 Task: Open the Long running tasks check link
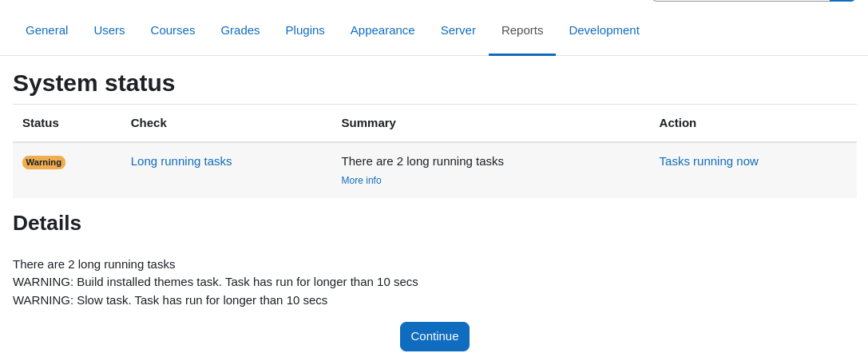point(181,161)
